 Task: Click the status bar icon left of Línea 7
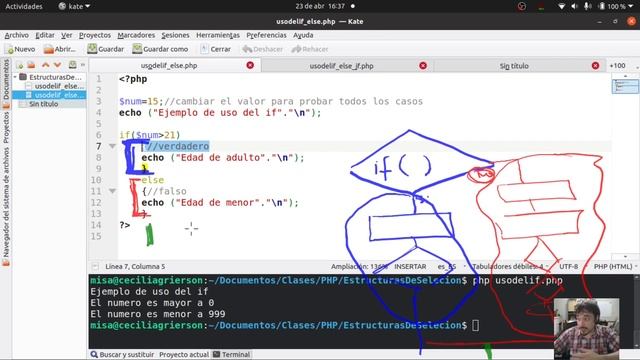click(x=95, y=267)
